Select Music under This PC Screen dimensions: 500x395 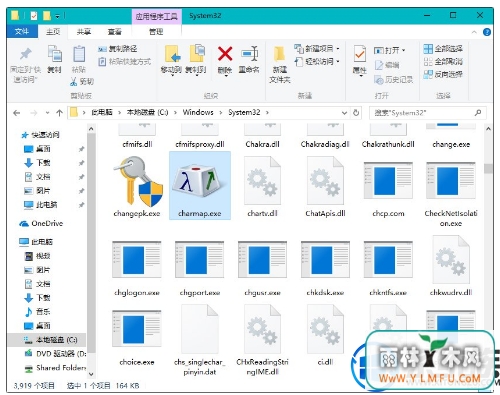pyautogui.click(x=37, y=312)
